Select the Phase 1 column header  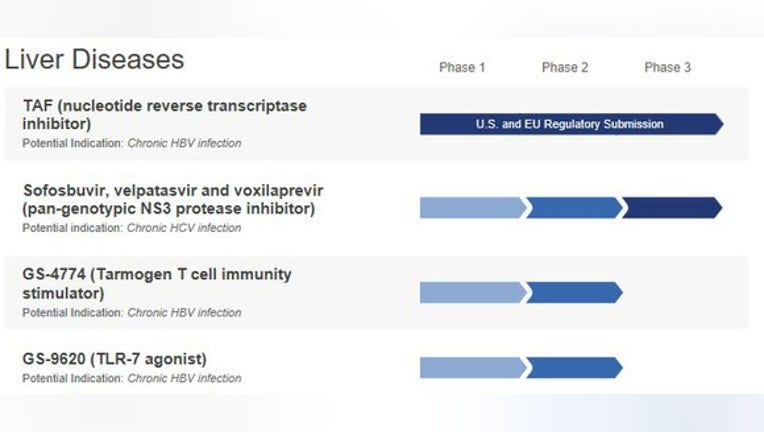pos(462,67)
